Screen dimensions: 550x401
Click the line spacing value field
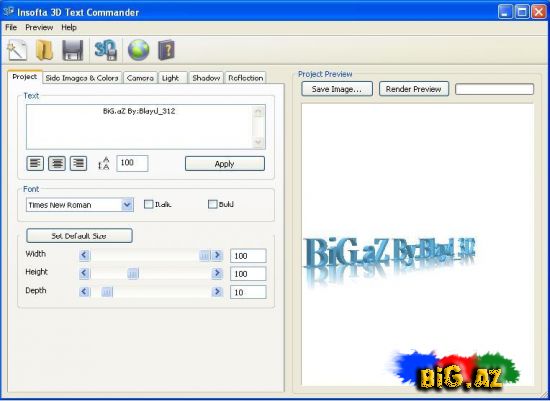tap(132, 163)
